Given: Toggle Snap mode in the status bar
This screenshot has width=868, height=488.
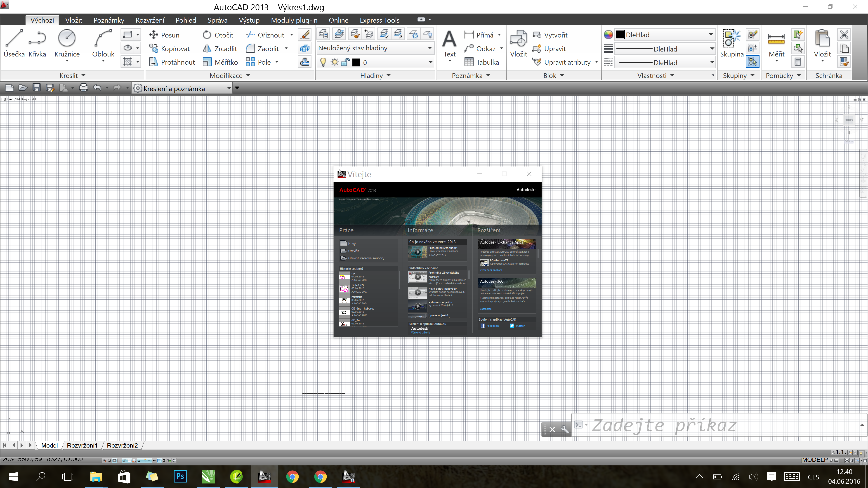Looking at the screenshot, I should point(109,460).
